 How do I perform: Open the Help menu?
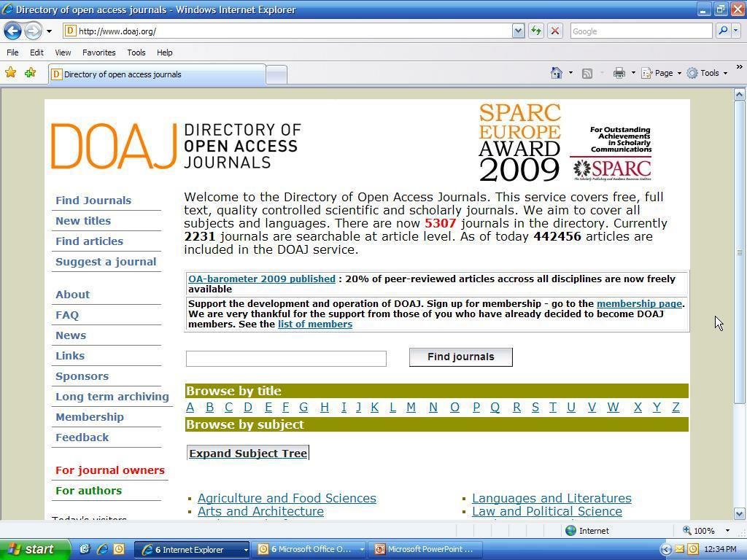coord(164,52)
